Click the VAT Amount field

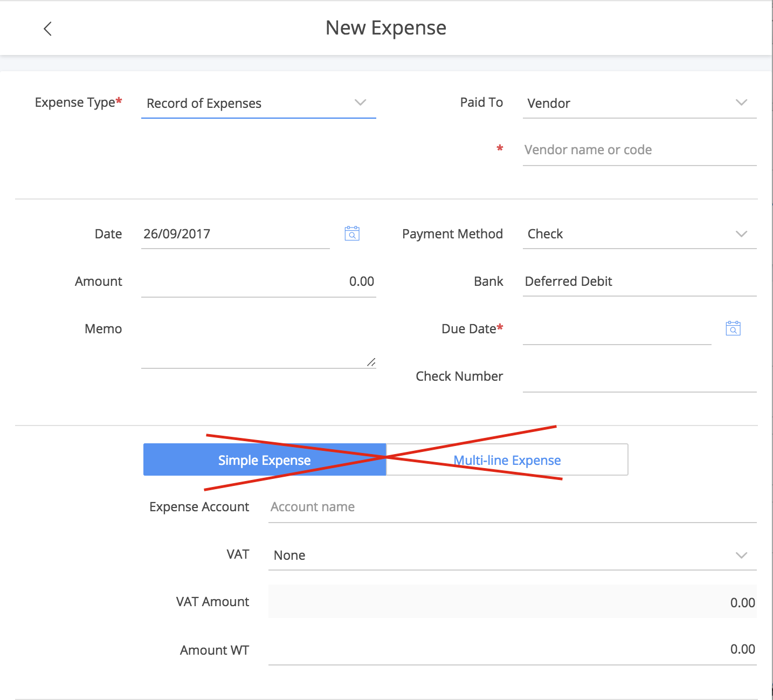point(513,602)
